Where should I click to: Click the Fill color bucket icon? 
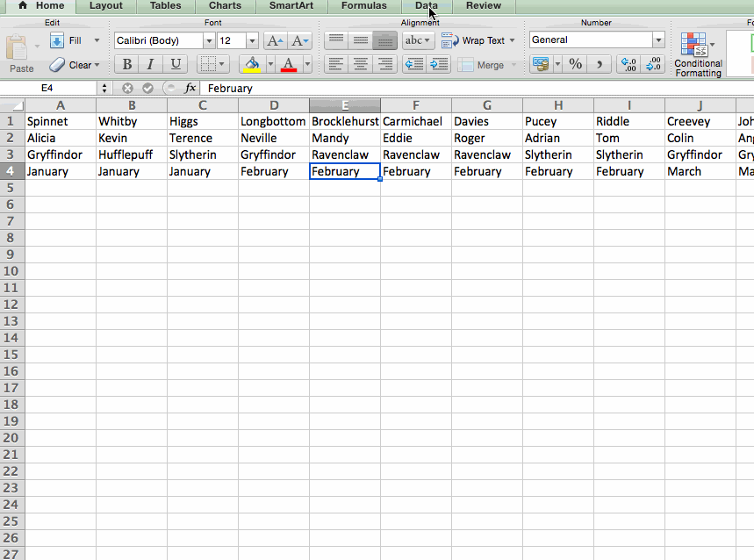(x=251, y=64)
